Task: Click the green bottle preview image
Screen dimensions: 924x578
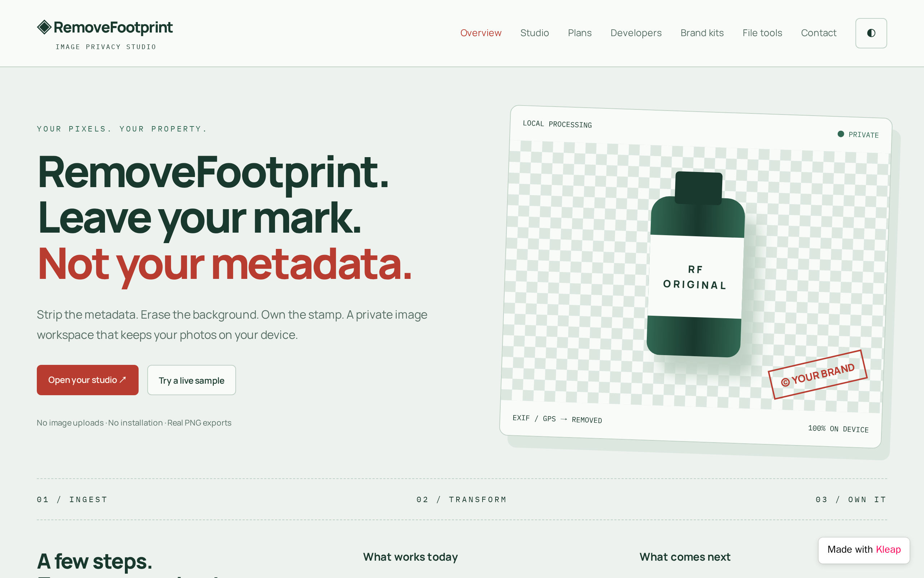Action: click(x=696, y=264)
